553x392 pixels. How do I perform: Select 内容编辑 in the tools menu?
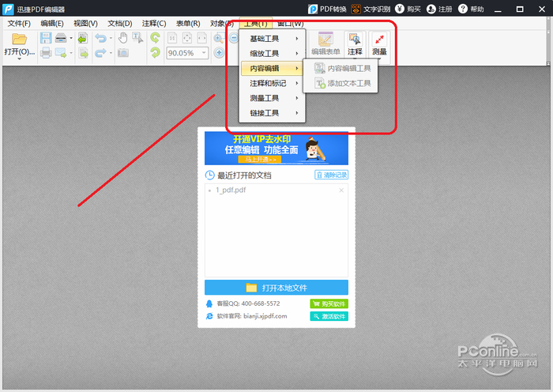click(272, 68)
